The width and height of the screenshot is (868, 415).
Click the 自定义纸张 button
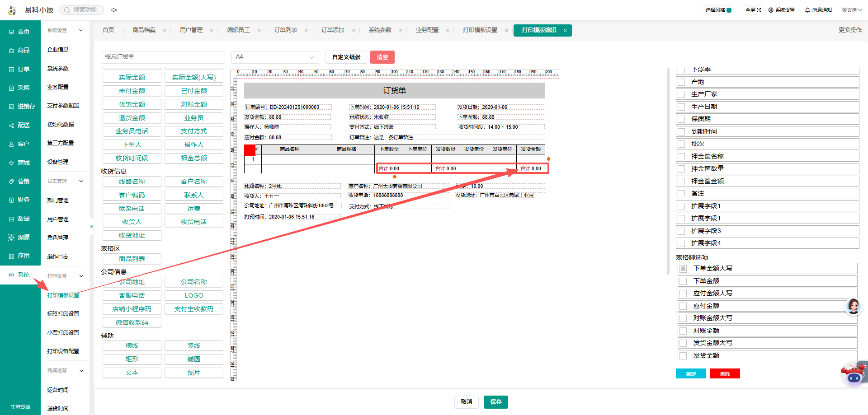click(346, 57)
